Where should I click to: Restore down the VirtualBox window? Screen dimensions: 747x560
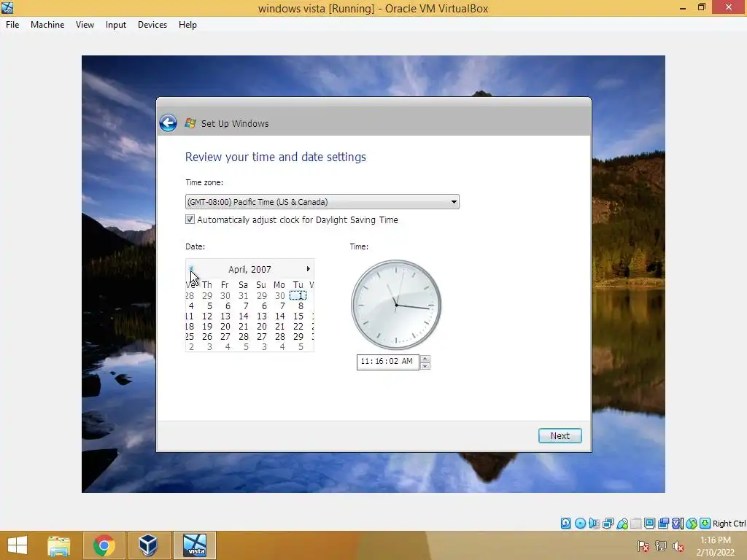pos(701,7)
